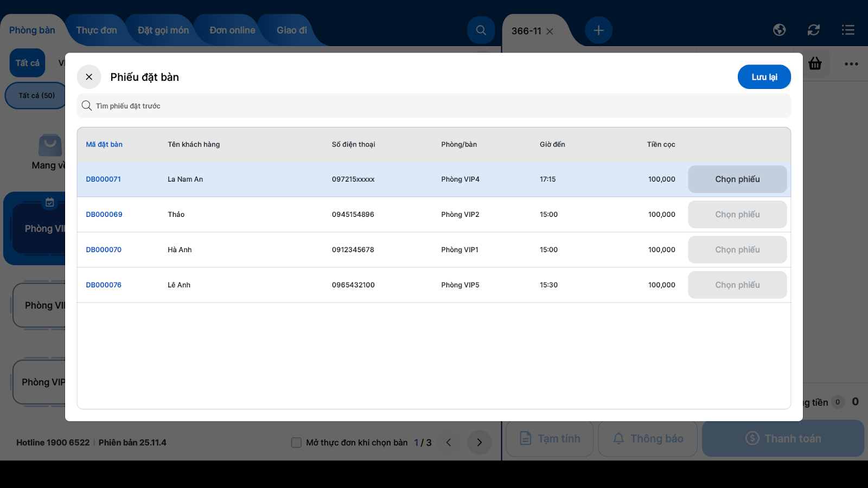Viewport: 868px width, 488px height.
Task: Switch to the Phòng bàn tab
Action: click(32, 30)
